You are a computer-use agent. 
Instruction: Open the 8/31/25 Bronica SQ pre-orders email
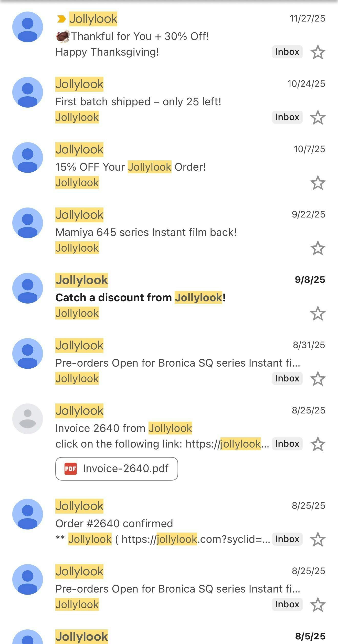click(178, 363)
